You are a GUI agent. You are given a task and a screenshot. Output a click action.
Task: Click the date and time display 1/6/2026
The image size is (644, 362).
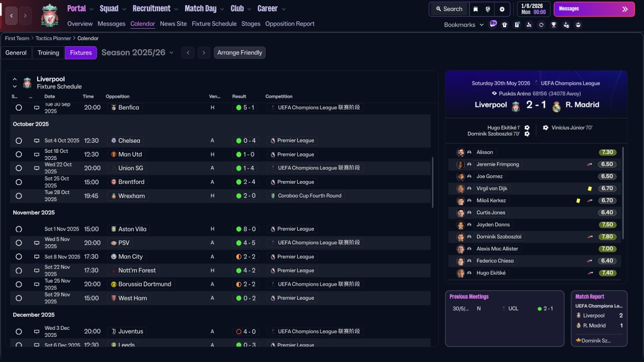[534, 9]
